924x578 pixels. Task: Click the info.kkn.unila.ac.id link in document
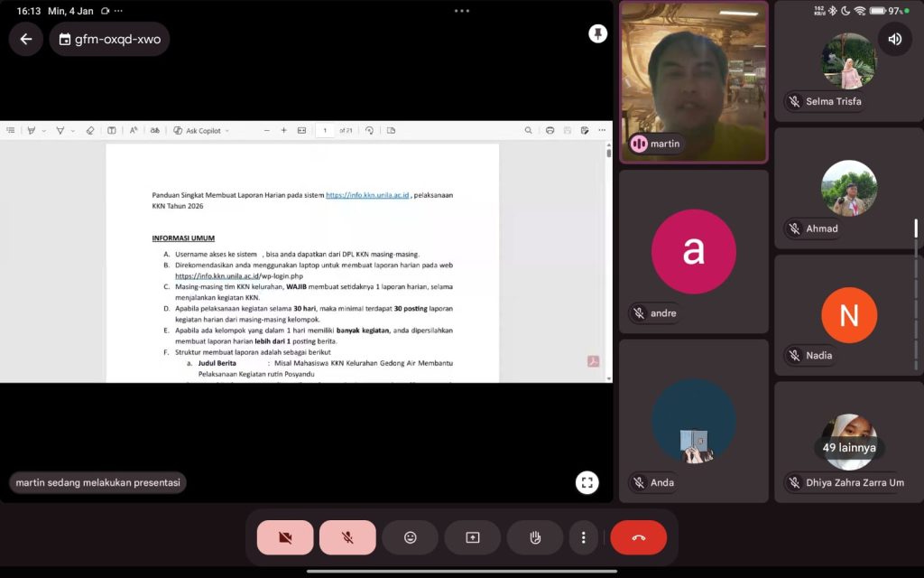[367, 195]
